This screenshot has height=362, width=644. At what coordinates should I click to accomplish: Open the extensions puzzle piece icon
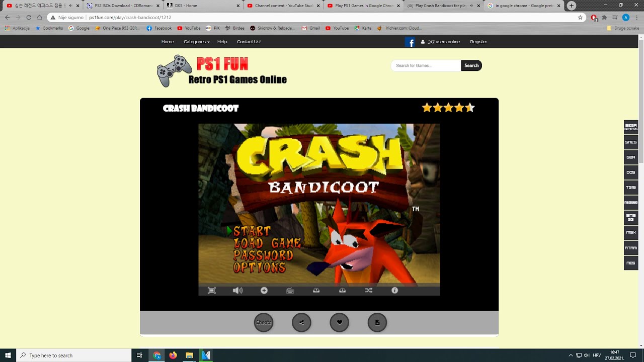pos(604,17)
